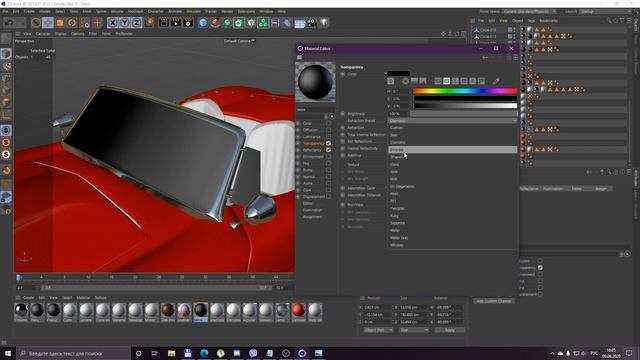
Task: Open the Material Manager Texture menu
Action: point(100,298)
